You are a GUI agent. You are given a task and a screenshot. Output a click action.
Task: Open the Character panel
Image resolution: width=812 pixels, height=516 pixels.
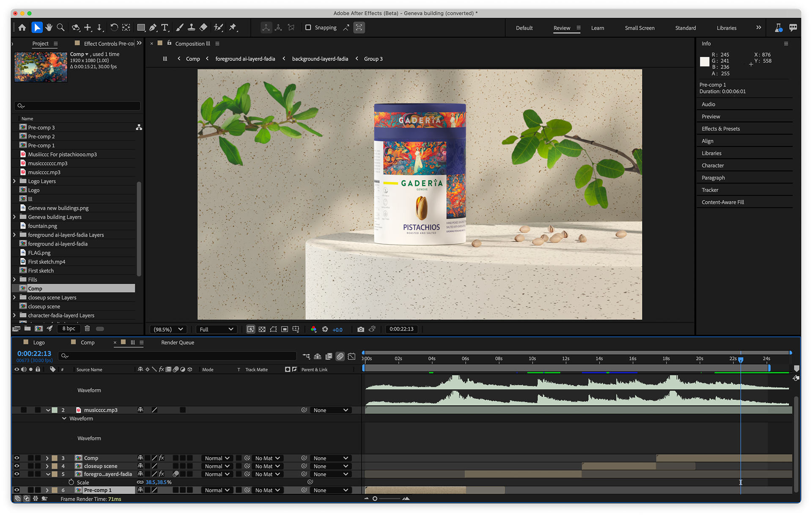tap(713, 166)
